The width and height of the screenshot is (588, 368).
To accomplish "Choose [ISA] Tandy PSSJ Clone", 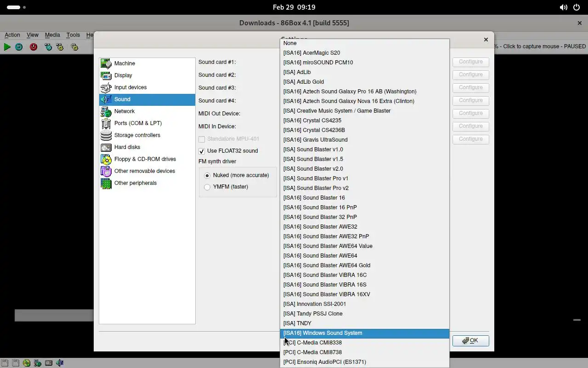I will click(x=365, y=314).
